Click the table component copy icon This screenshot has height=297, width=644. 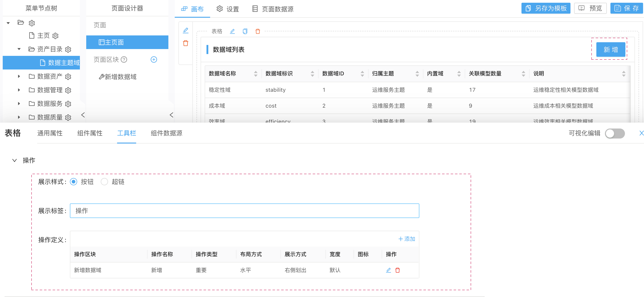click(x=245, y=31)
